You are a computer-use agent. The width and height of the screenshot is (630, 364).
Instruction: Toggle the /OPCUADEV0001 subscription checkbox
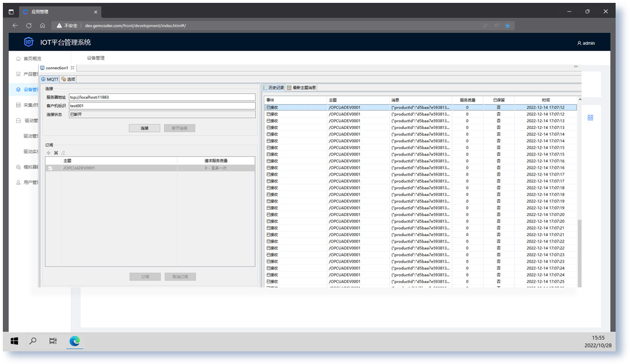pyautogui.click(x=50, y=168)
